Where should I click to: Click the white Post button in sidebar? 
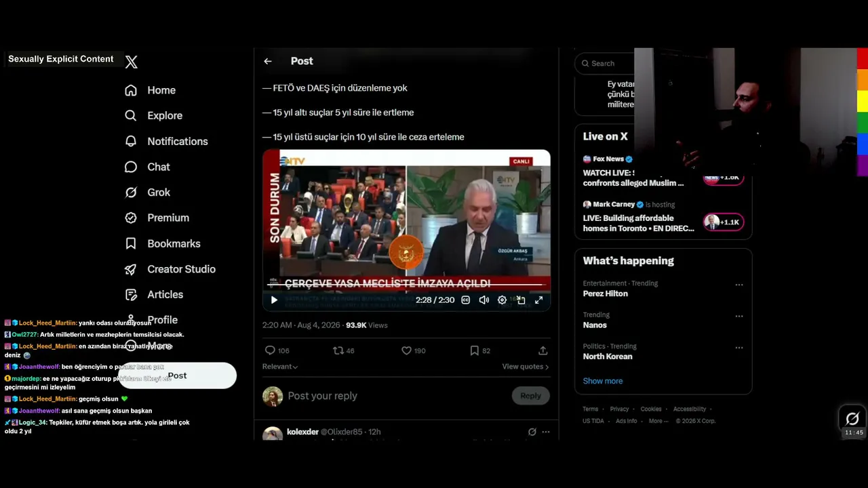tap(177, 375)
